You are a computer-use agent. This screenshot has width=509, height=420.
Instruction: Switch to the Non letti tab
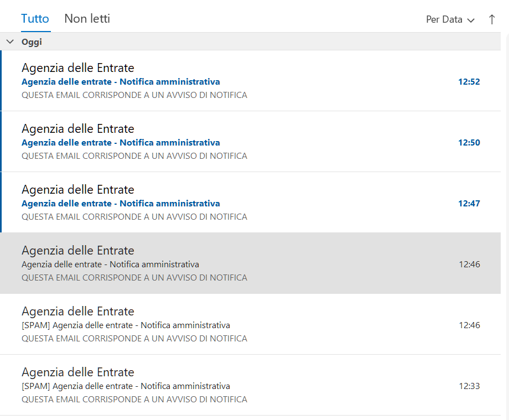pyautogui.click(x=87, y=19)
